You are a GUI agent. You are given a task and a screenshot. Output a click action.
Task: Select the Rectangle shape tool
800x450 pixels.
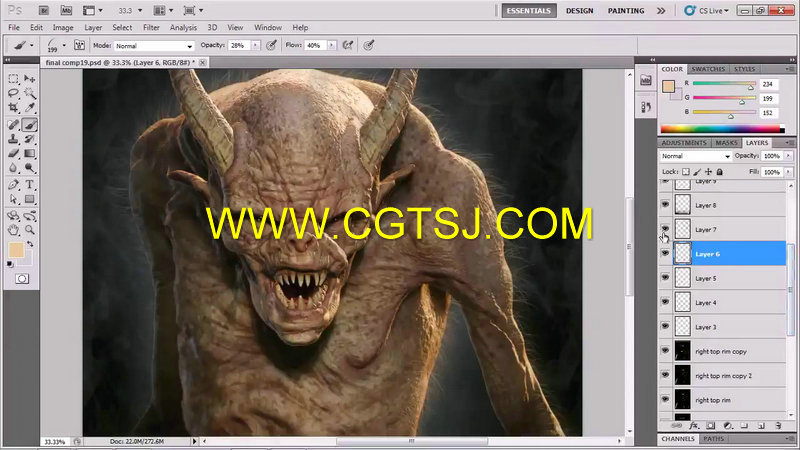click(30, 199)
